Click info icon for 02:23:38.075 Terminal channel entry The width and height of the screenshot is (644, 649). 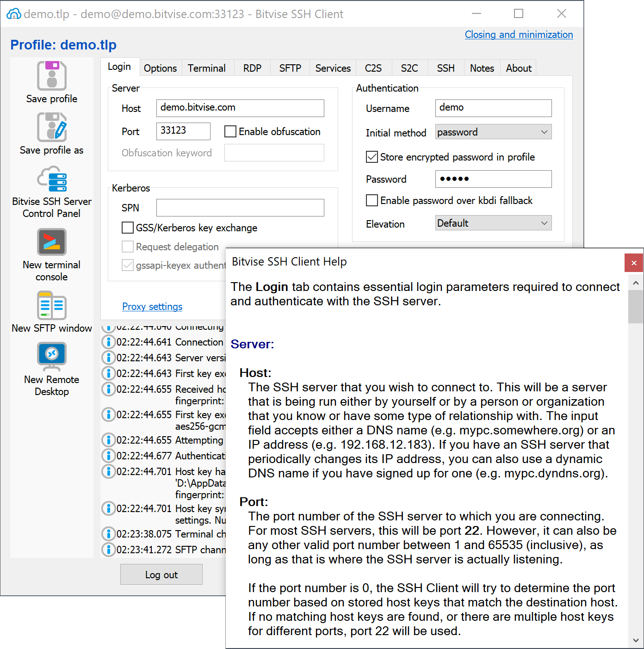click(108, 534)
